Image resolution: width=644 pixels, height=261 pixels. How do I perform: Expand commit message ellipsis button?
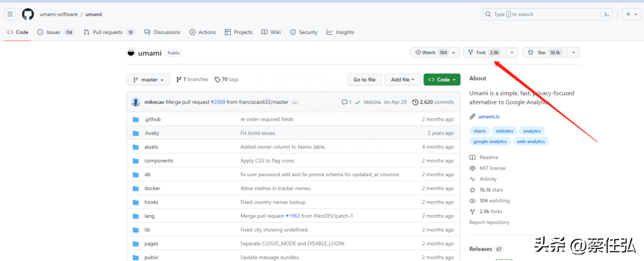pyautogui.click(x=295, y=102)
